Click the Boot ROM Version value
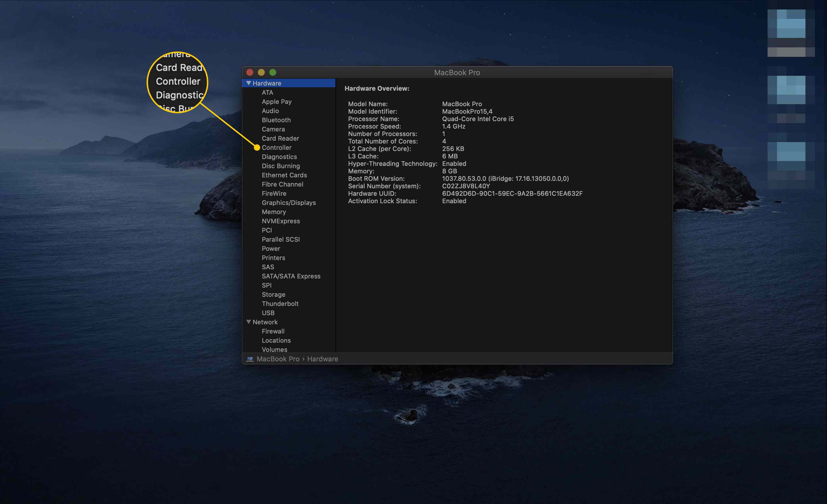The height and width of the screenshot is (504, 827). click(x=505, y=179)
